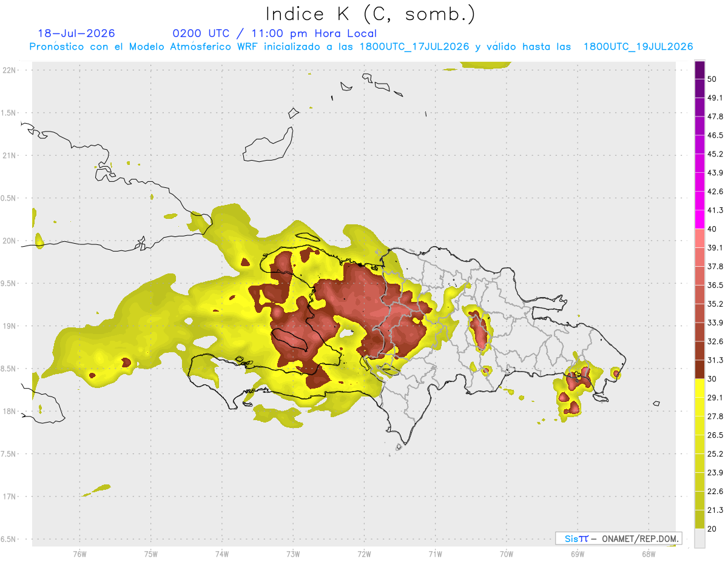The image size is (728, 562).
Task: Click the colorbar value 41.3
Action: 715,210
